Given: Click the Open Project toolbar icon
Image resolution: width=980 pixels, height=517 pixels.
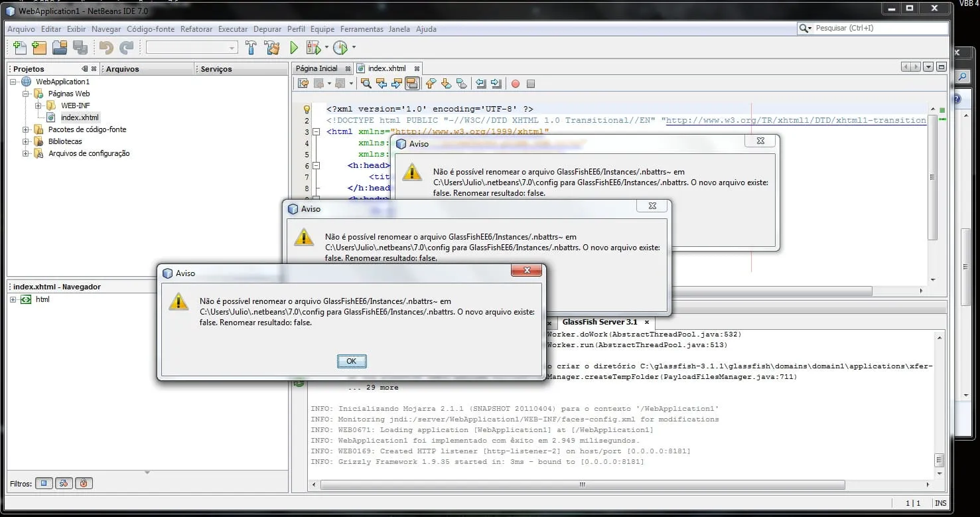Looking at the screenshot, I should point(60,47).
